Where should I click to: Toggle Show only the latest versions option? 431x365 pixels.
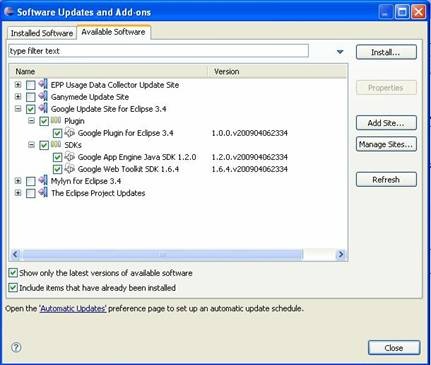tap(13, 273)
